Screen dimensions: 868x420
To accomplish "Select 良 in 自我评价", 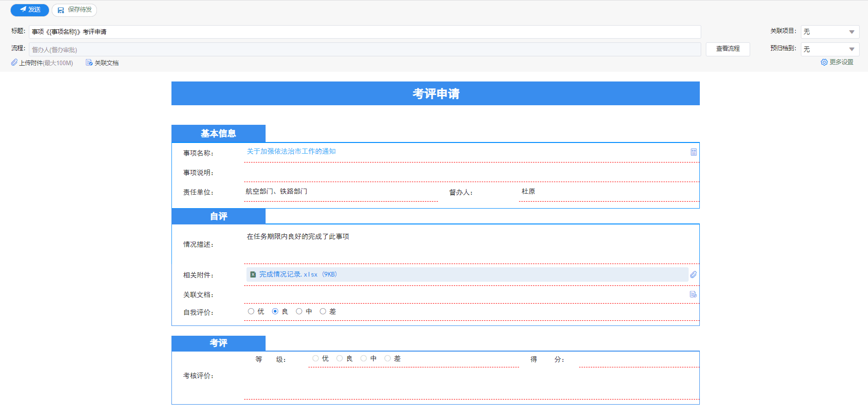I will (275, 312).
